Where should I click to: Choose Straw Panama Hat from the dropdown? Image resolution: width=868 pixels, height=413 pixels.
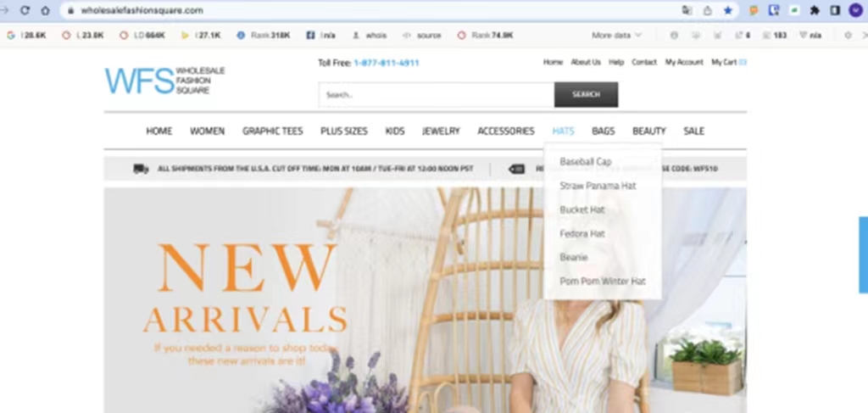click(598, 186)
